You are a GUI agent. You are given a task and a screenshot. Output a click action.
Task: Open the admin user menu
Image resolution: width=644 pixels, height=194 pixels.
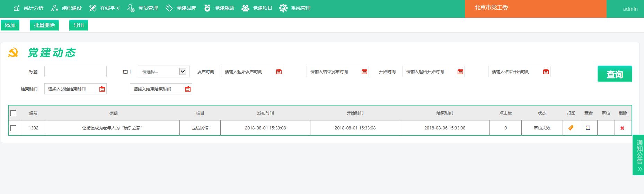tap(630, 9)
